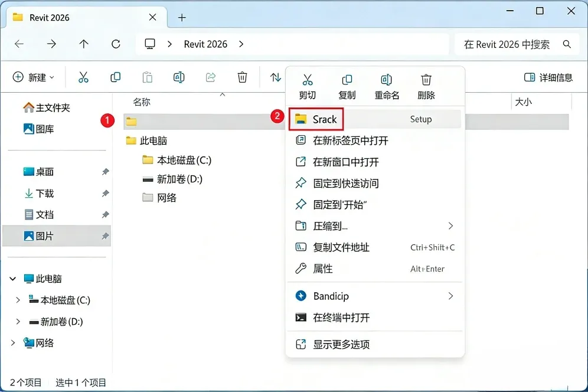Click the Rename icon in the toolbar
Image resolution: width=588 pixels, height=392 pixels.
click(179, 77)
